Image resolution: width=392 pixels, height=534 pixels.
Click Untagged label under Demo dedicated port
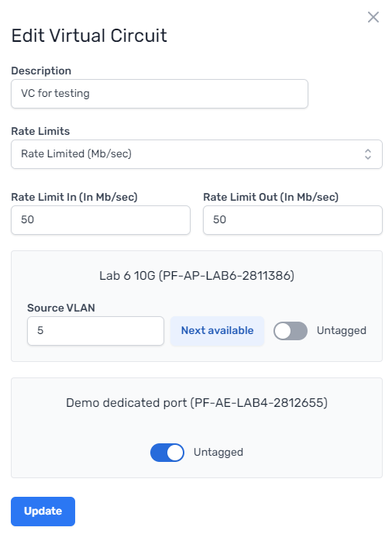tap(218, 453)
